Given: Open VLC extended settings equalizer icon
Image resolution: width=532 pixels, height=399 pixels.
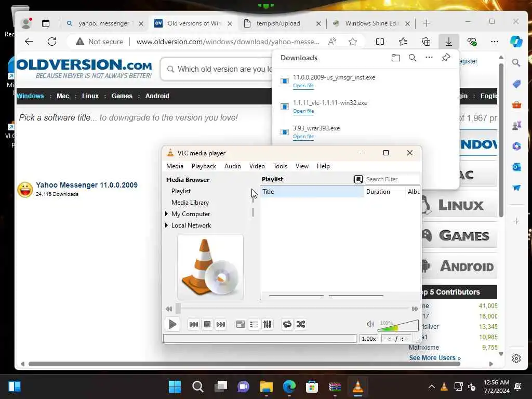Looking at the screenshot, I should pos(268,324).
